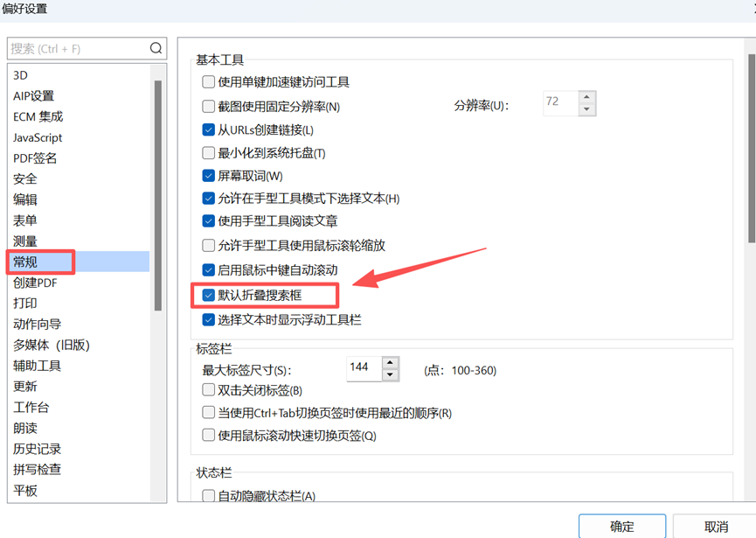Click the category list scrollbar

(158, 194)
